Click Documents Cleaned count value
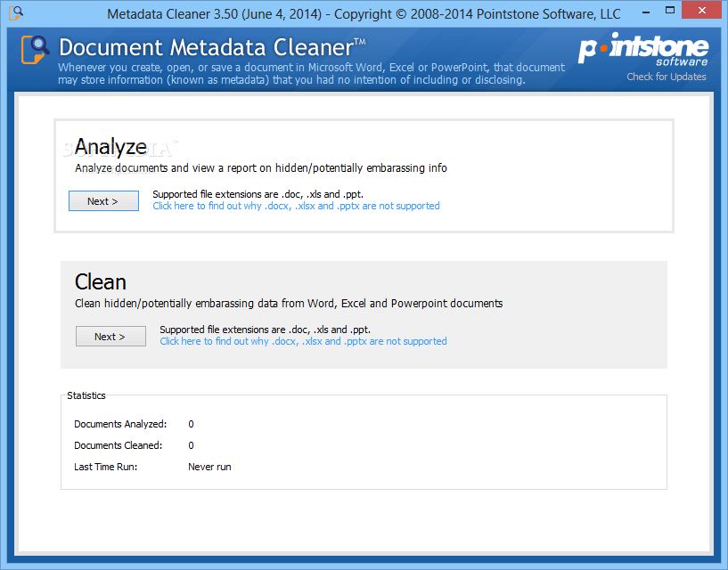 pos(190,444)
